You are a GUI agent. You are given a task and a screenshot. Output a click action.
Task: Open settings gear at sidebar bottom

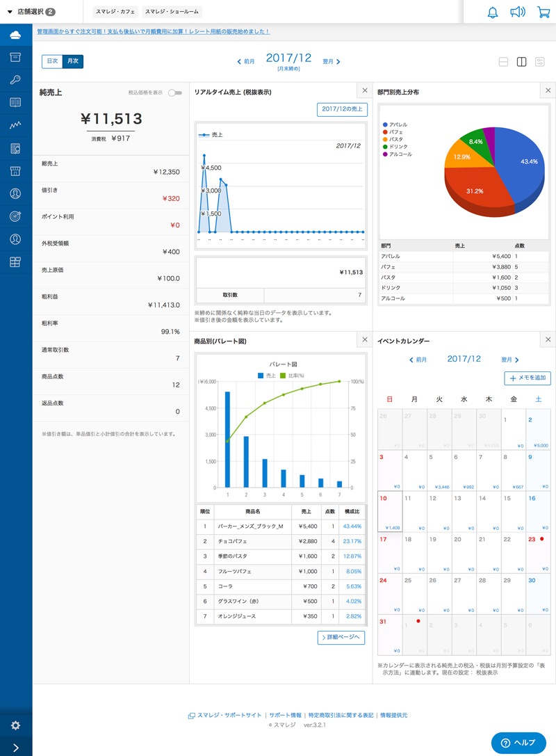pyautogui.click(x=15, y=725)
